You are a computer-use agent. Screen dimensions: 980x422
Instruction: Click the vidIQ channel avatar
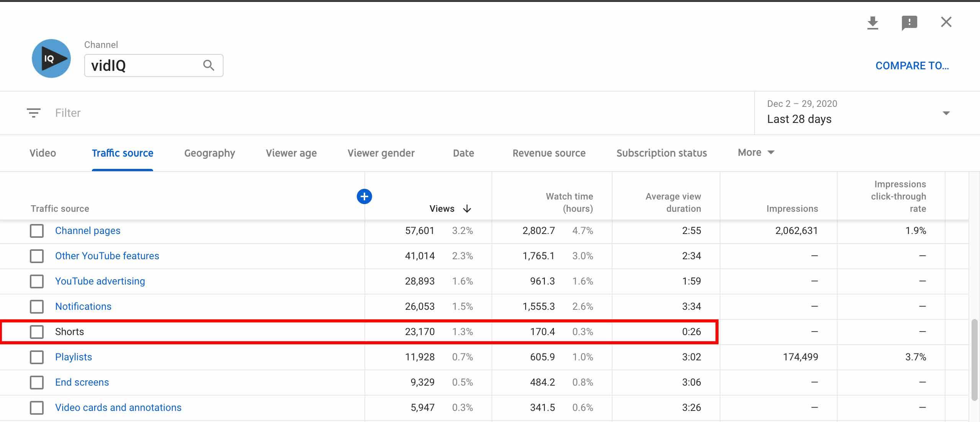point(51,59)
